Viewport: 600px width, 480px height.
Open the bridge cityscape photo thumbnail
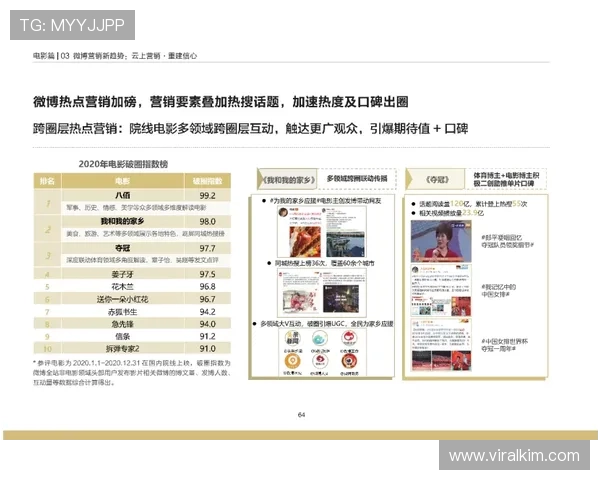pos(346,245)
